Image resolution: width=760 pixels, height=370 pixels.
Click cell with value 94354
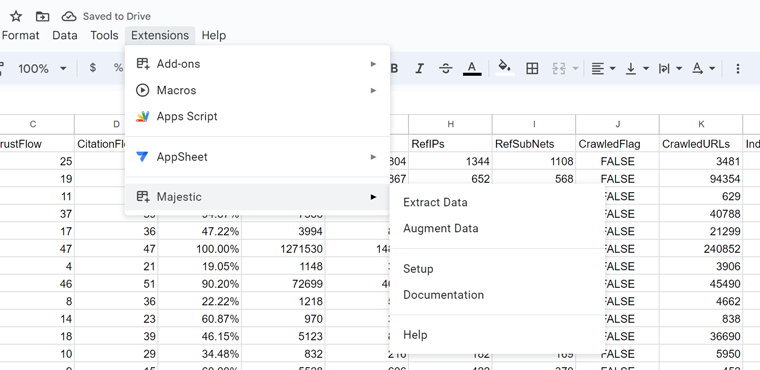pos(701,179)
